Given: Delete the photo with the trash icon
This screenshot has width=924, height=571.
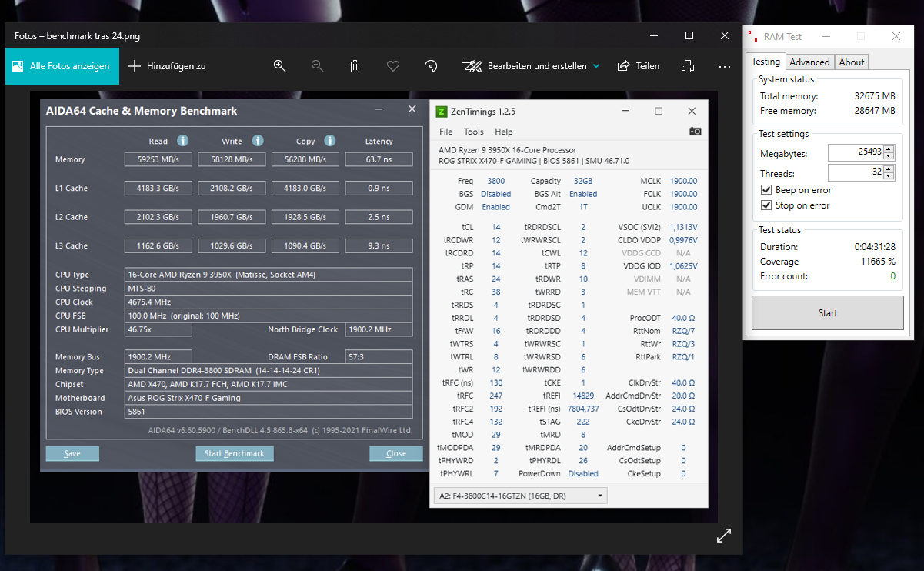Looking at the screenshot, I should tap(355, 66).
